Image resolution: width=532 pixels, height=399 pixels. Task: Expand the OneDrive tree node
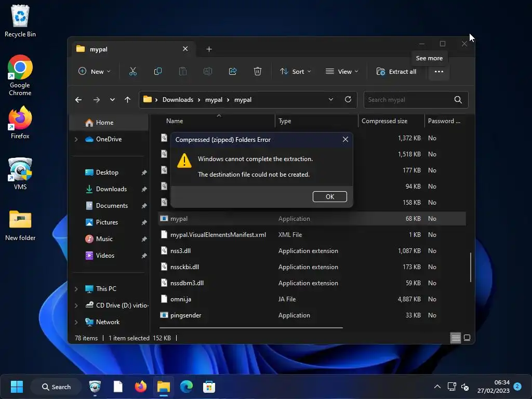coord(76,139)
